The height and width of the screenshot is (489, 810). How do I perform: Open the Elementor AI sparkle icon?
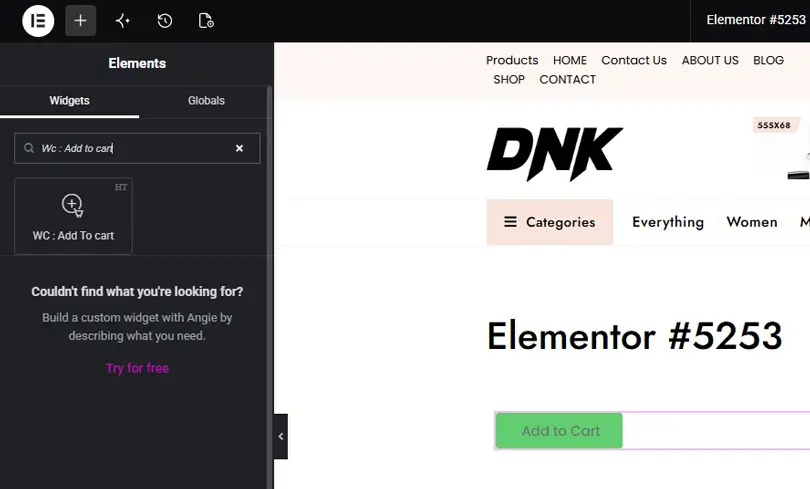(x=122, y=21)
